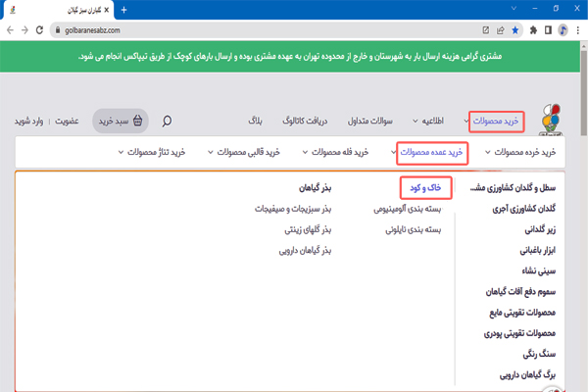Select برگ گیاهان دارویی category

527,374
